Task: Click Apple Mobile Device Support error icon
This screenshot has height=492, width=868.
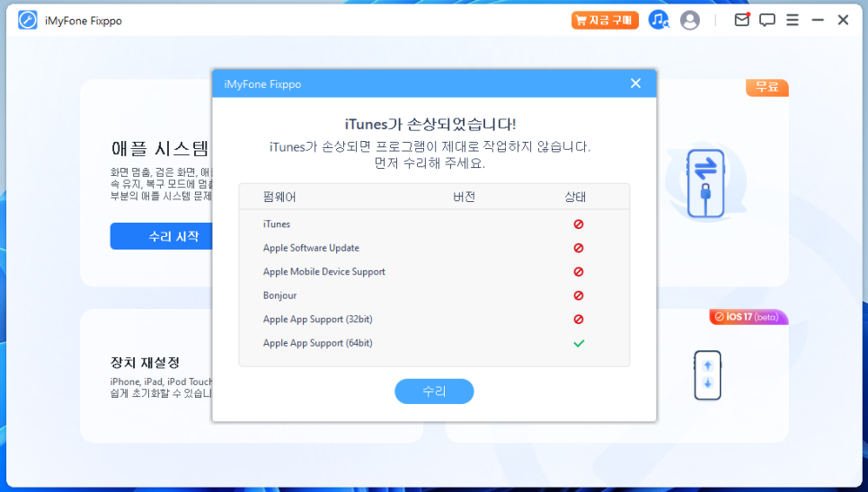Action: (579, 271)
